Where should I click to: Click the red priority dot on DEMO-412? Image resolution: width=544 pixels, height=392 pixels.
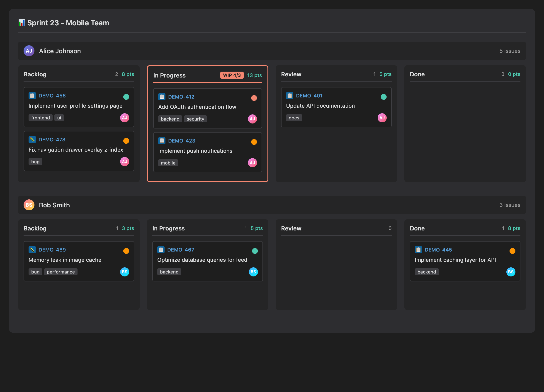click(x=254, y=98)
